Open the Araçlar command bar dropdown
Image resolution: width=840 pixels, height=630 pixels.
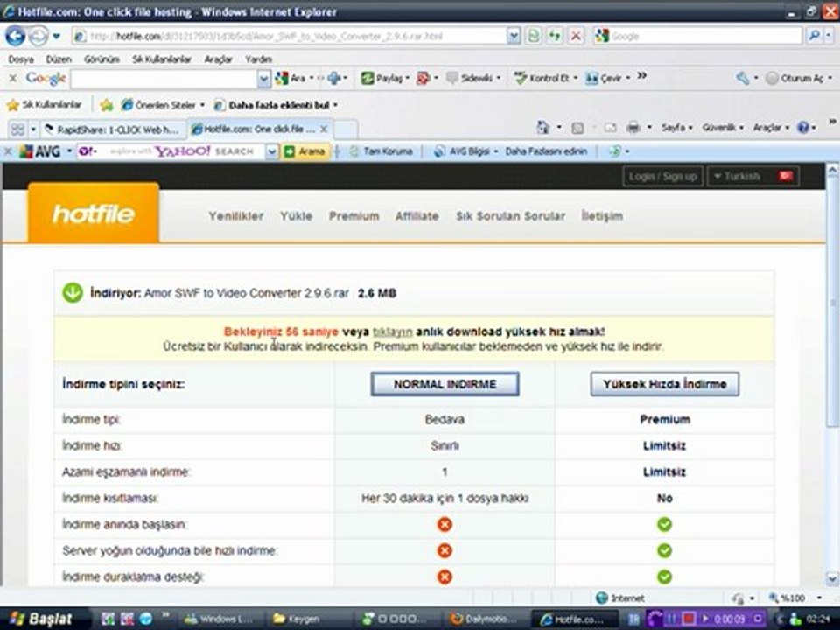pyautogui.click(x=771, y=128)
